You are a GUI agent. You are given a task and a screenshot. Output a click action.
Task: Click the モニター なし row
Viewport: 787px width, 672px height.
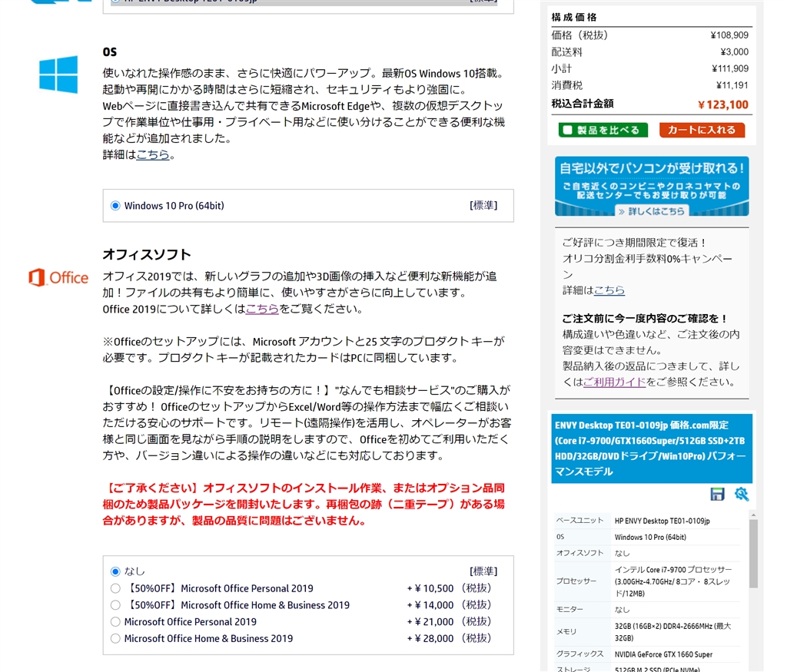[x=647, y=609]
